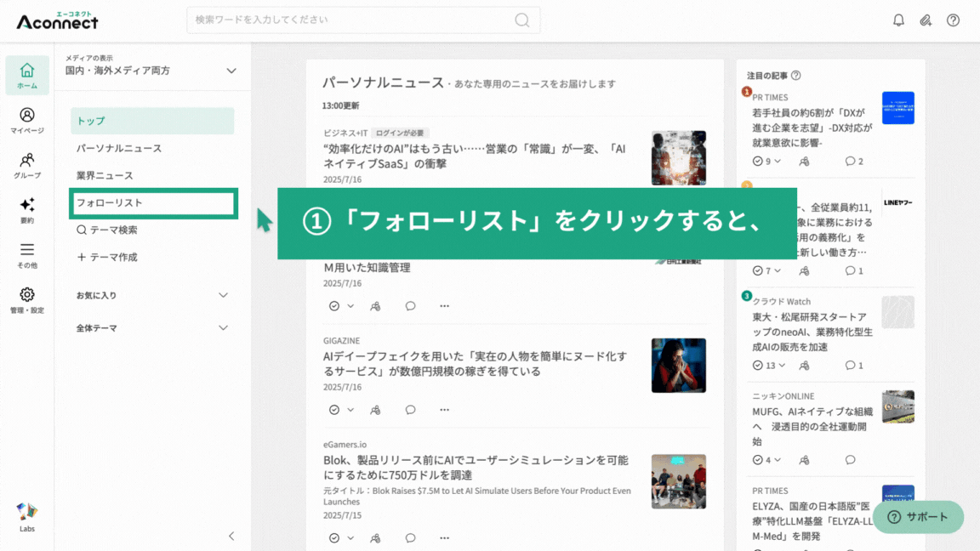Open the サポート button

[x=918, y=517]
